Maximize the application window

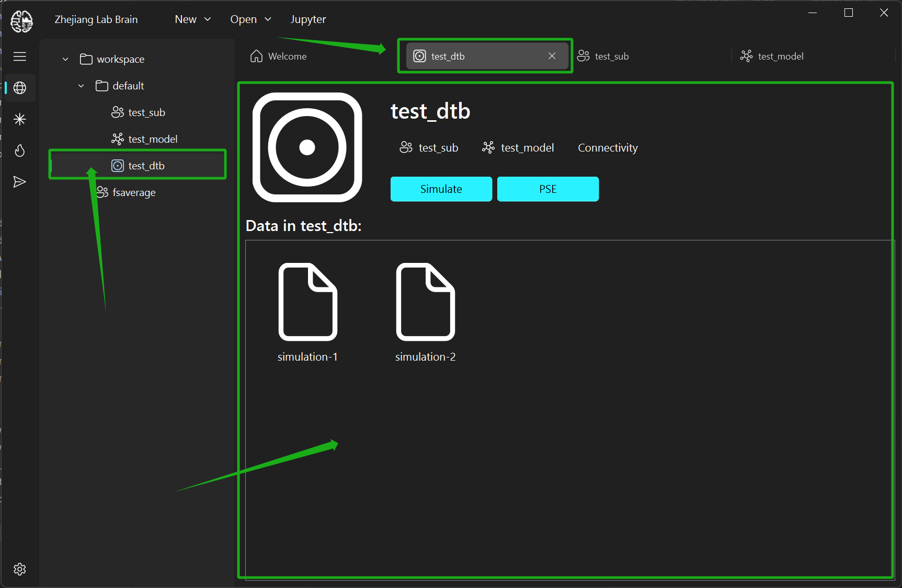click(x=849, y=13)
